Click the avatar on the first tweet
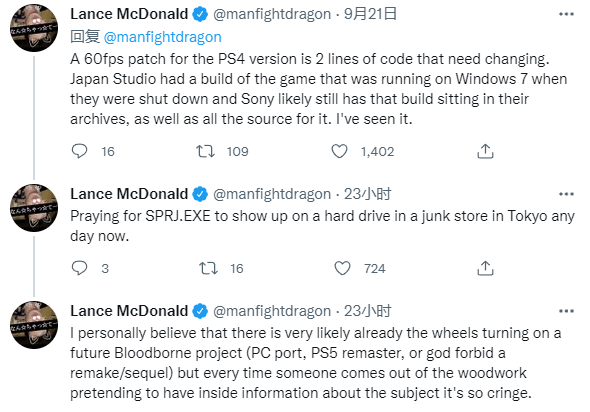The image size is (590, 412). (34, 28)
